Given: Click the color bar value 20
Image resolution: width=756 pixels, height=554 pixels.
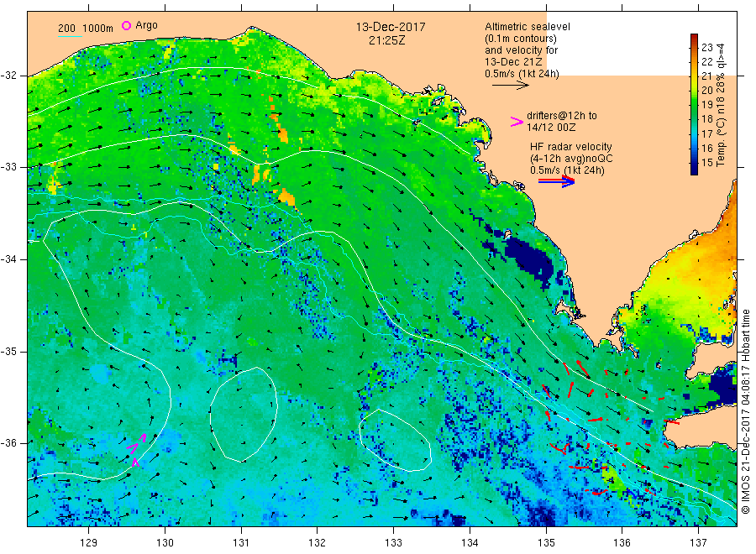Looking at the screenshot, I should click(706, 90).
